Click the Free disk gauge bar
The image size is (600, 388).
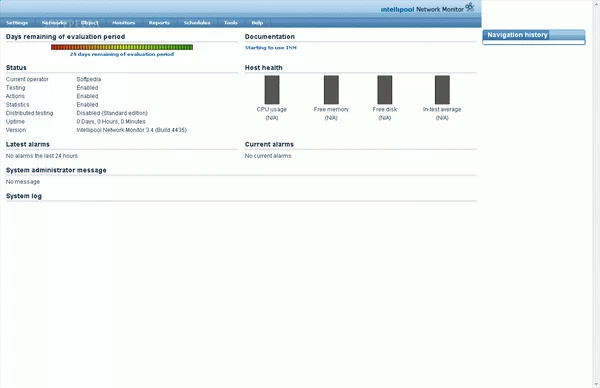pyautogui.click(x=385, y=90)
